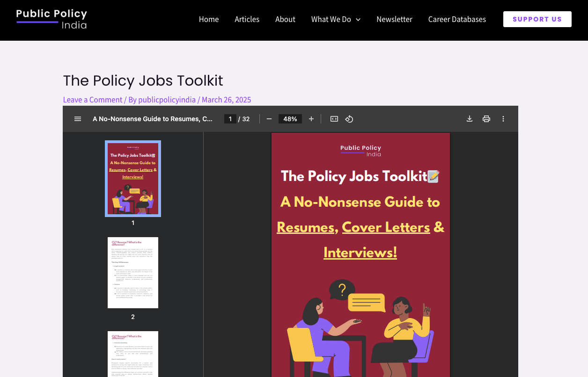
Task: Go to the Articles page
Action: 247,19
